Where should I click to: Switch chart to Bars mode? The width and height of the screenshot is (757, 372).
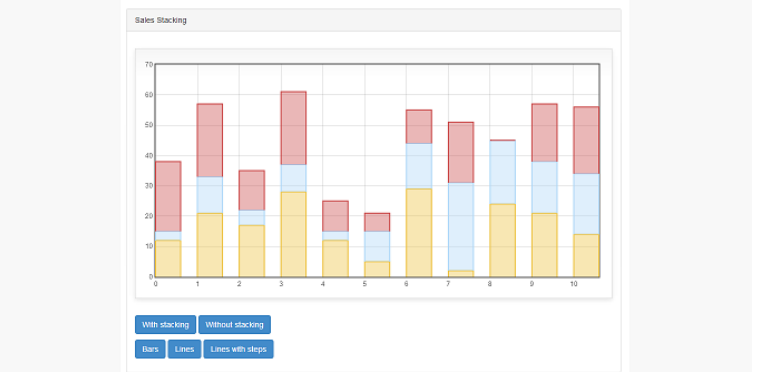(150, 349)
